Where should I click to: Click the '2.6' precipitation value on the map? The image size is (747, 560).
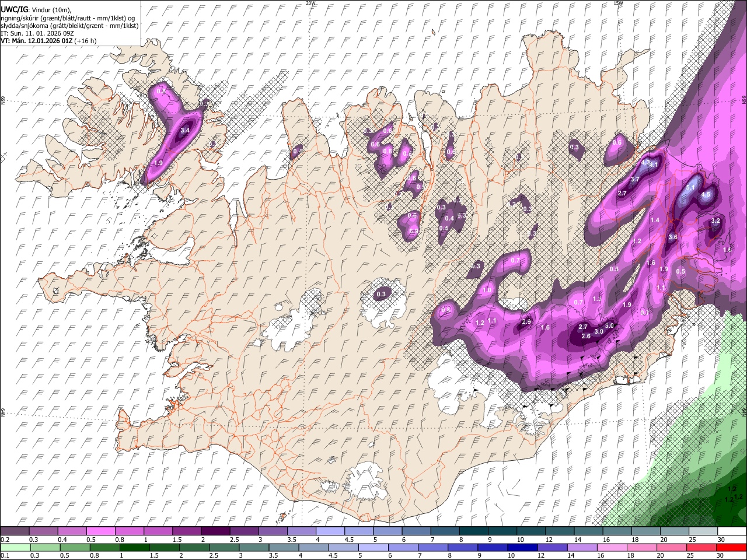click(587, 336)
